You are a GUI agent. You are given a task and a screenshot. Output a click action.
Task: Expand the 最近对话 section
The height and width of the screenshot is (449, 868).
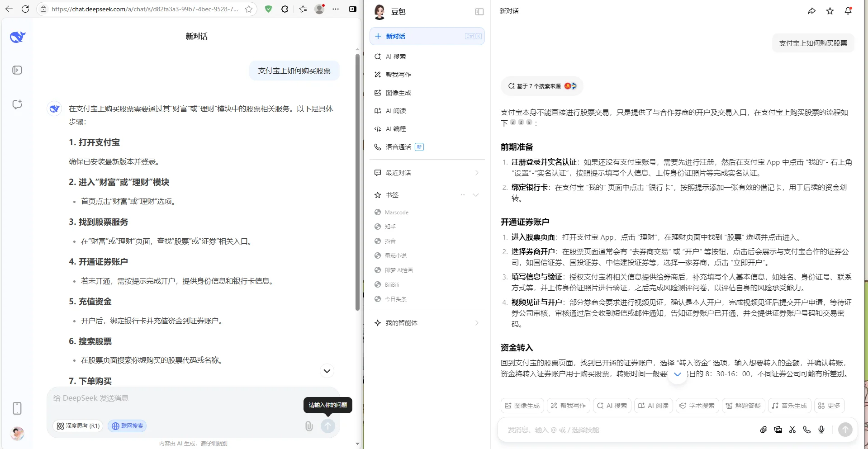tap(476, 172)
